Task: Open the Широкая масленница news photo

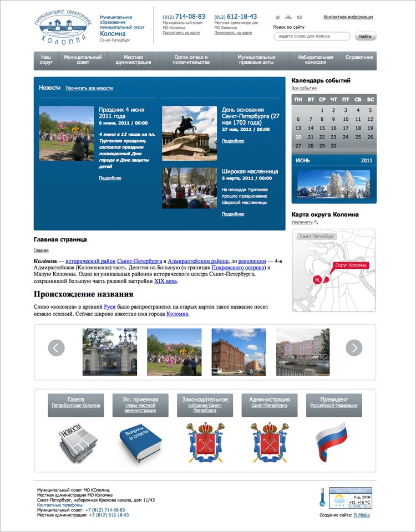Action: [x=190, y=188]
